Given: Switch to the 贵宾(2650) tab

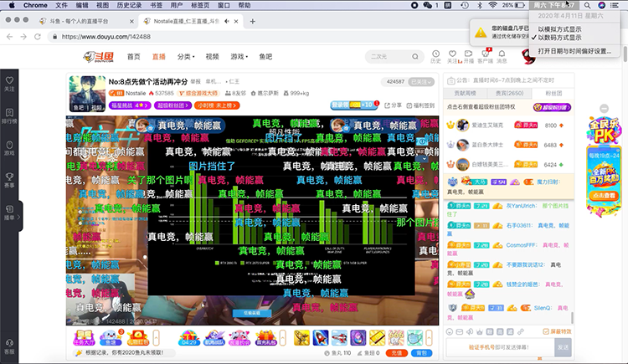Looking at the screenshot, I should tap(509, 93).
